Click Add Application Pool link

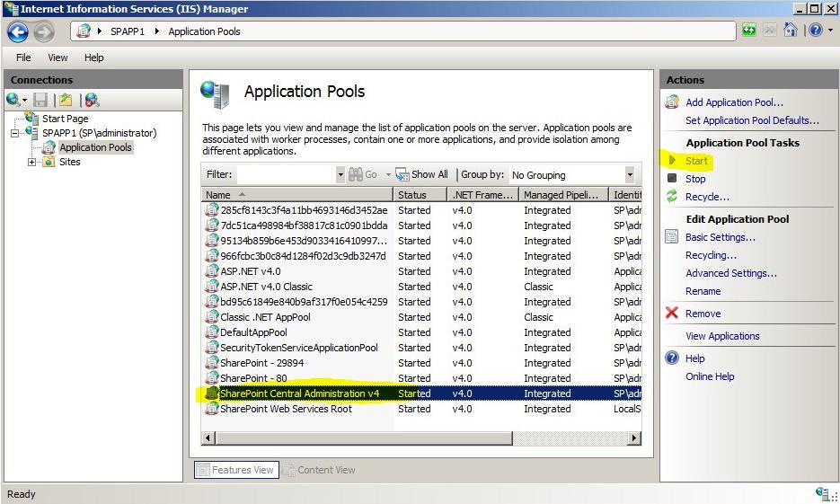[x=734, y=102]
